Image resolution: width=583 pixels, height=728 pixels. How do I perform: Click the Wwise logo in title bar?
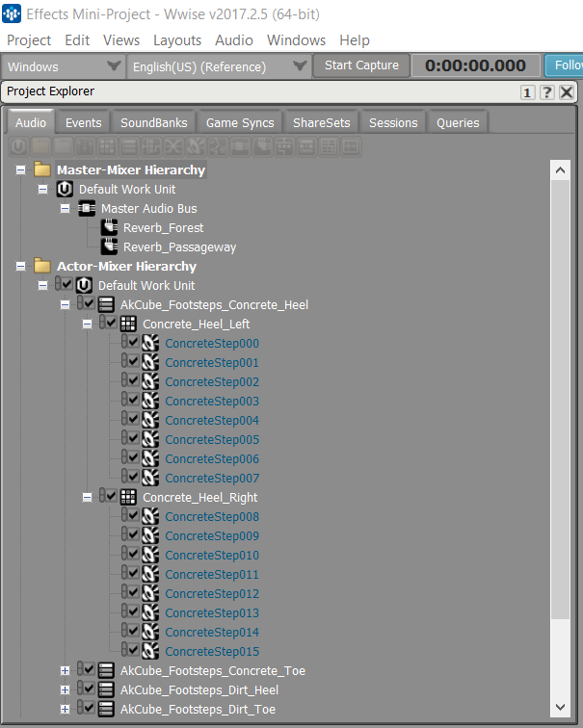click(12, 13)
